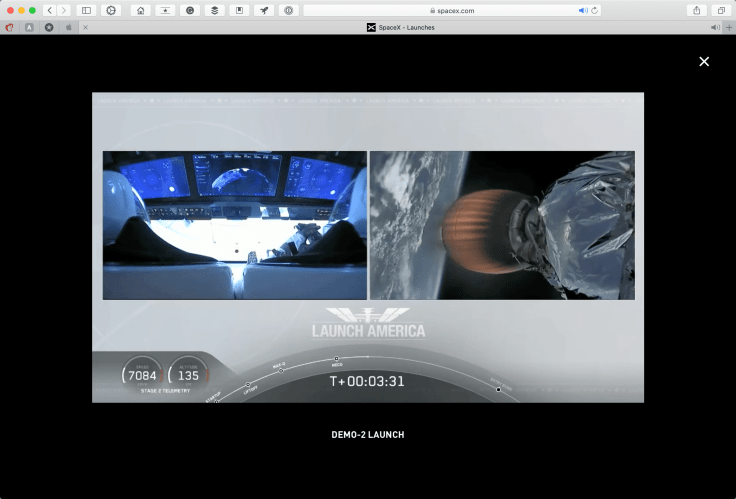The height and width of the screenshot is (499, 736).
Task: Go back to the previous page
Action: (x=50, y=10)
